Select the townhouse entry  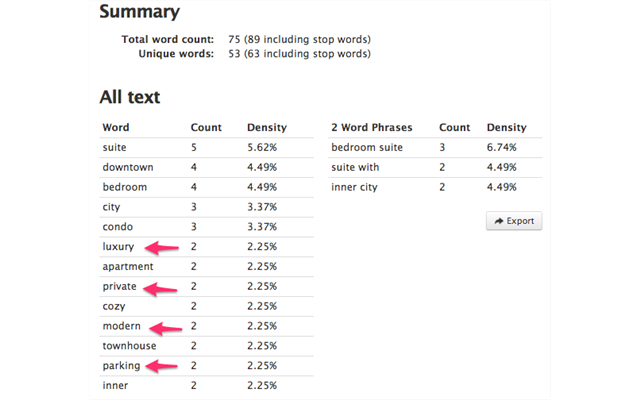(x=130, y=345)
